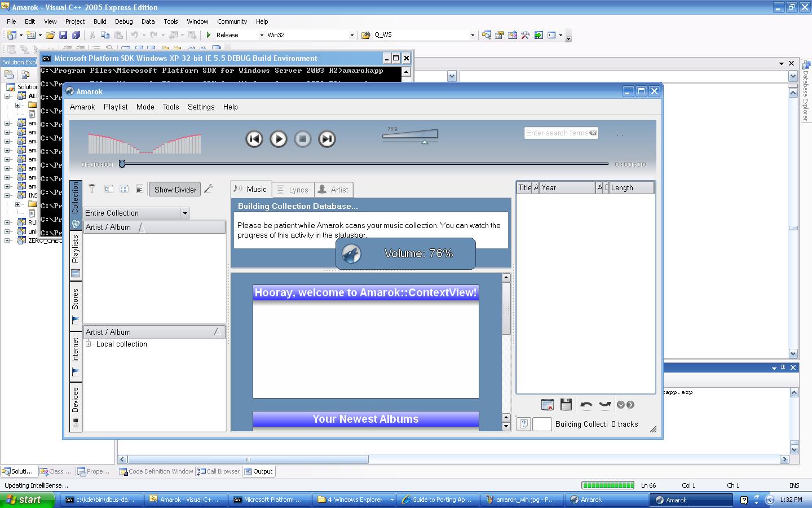Image resolution: width=812 pixels, height=508 pixels.
Task: Open the Stores sidebar tab
Action: click(76, 307)
